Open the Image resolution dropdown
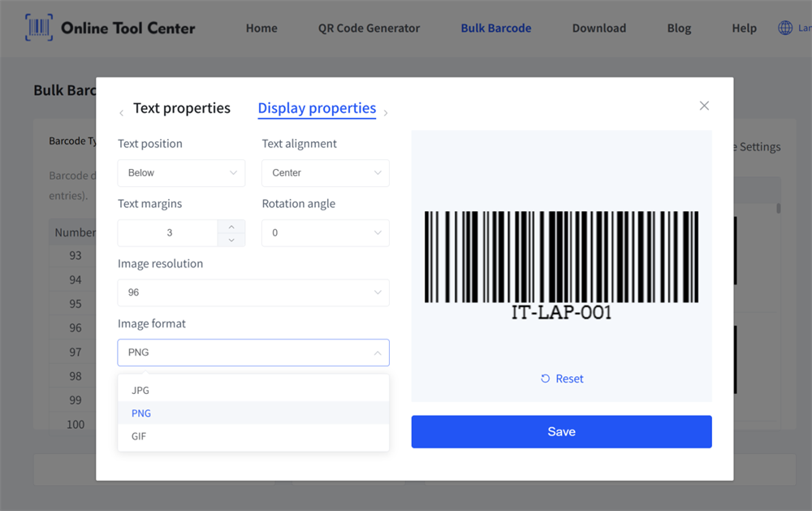 (253, 292)
